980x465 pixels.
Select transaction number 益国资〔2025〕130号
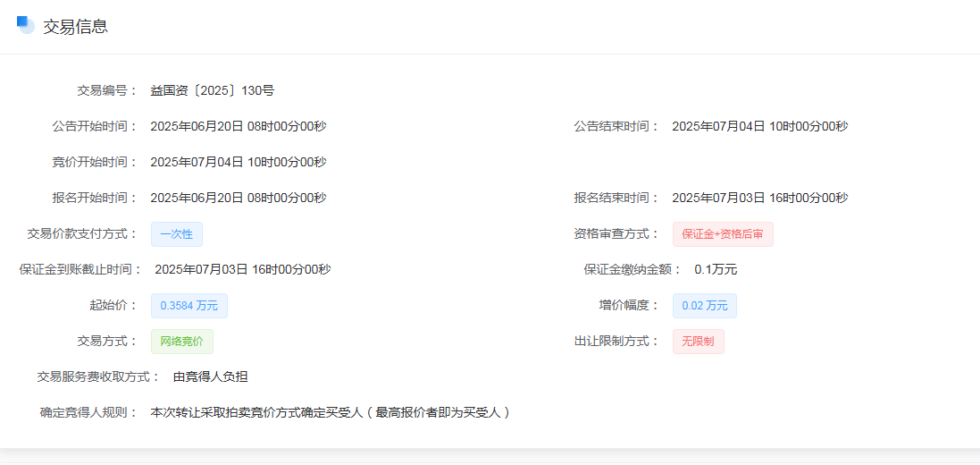pyautogui.click(x=213, y=90)
